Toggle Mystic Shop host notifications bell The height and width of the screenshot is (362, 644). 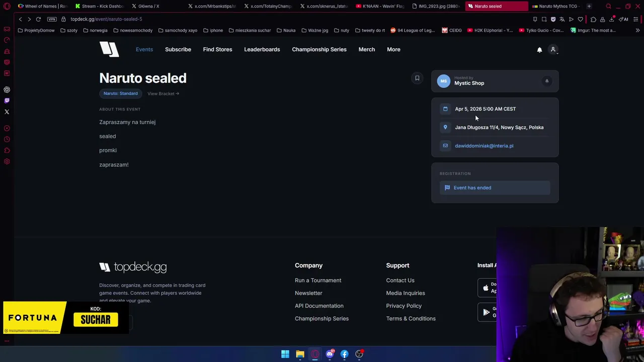tap(547, 81)
